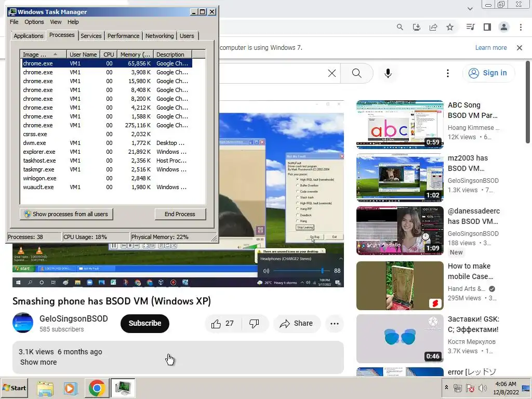The width and height of the screenshot is (532, 399).
Task: Click the Share button
Action: (296, 324)
